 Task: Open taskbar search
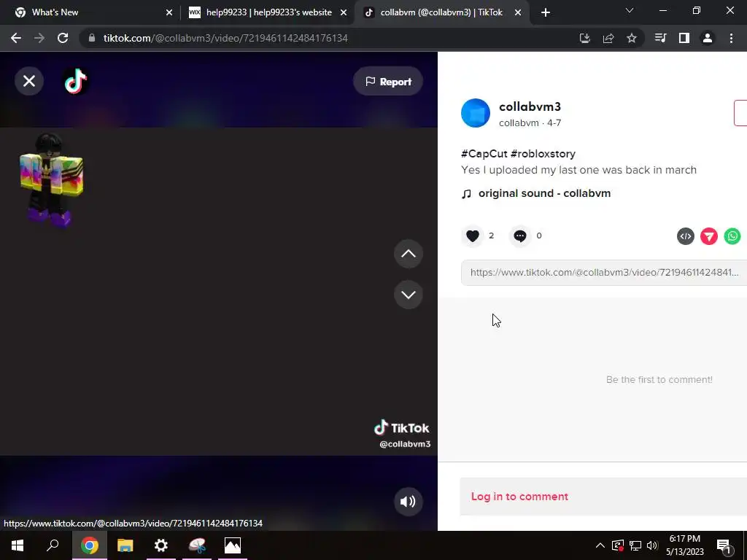tap(53, 545)
